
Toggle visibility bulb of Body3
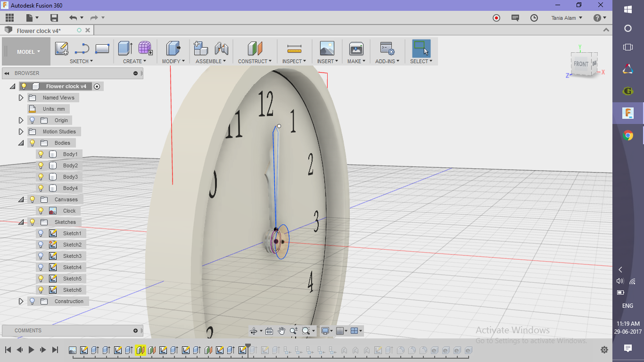(x=41, y=177)
